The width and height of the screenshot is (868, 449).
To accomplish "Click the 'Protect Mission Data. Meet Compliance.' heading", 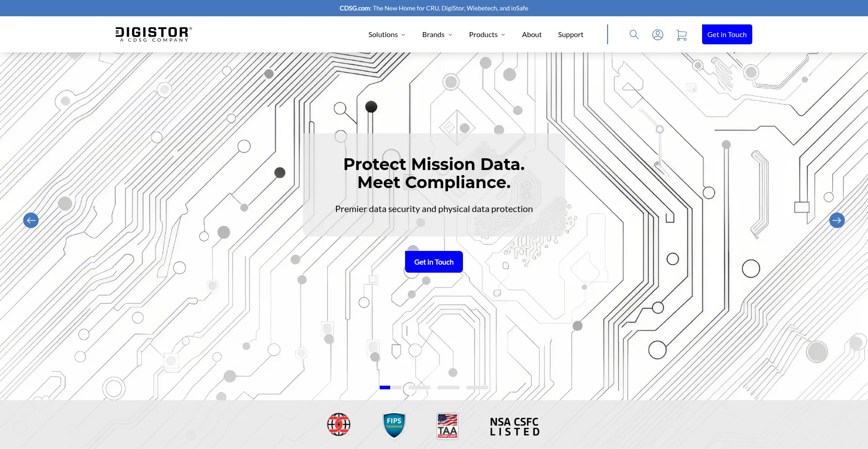I will coord(434,173).
